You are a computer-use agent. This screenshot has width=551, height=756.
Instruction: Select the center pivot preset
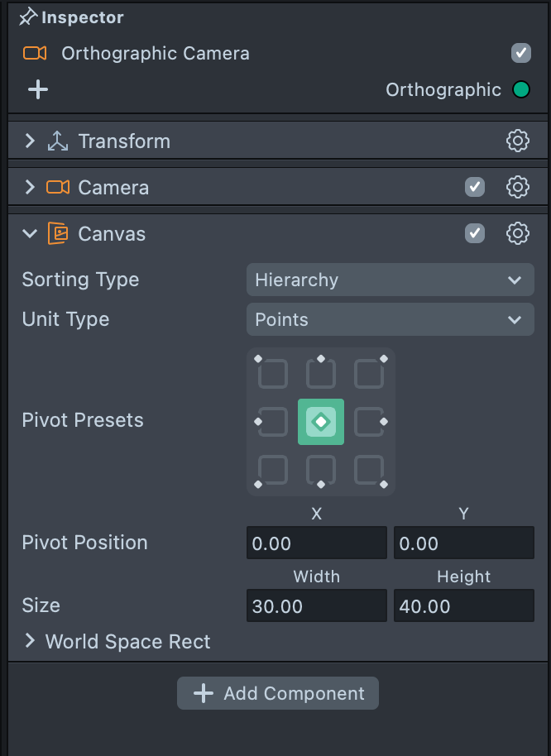click(x=320, y=422)
